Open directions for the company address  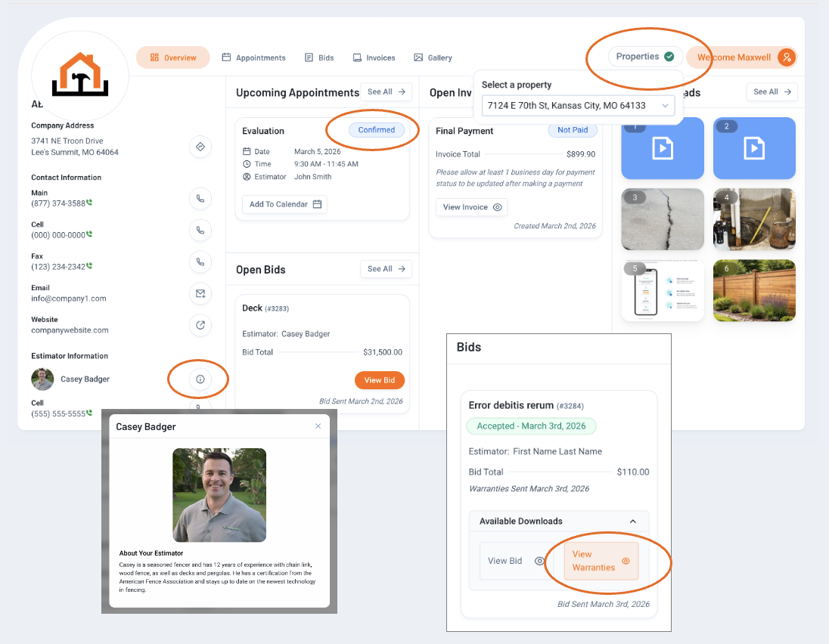tap(200, 147)
